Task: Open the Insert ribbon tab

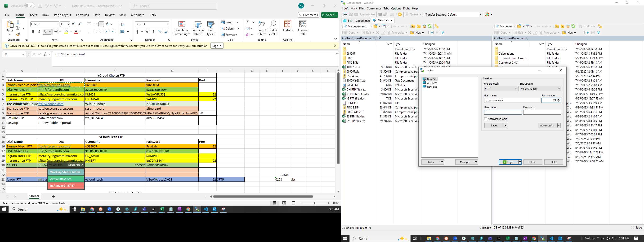Action: point(33,15)
